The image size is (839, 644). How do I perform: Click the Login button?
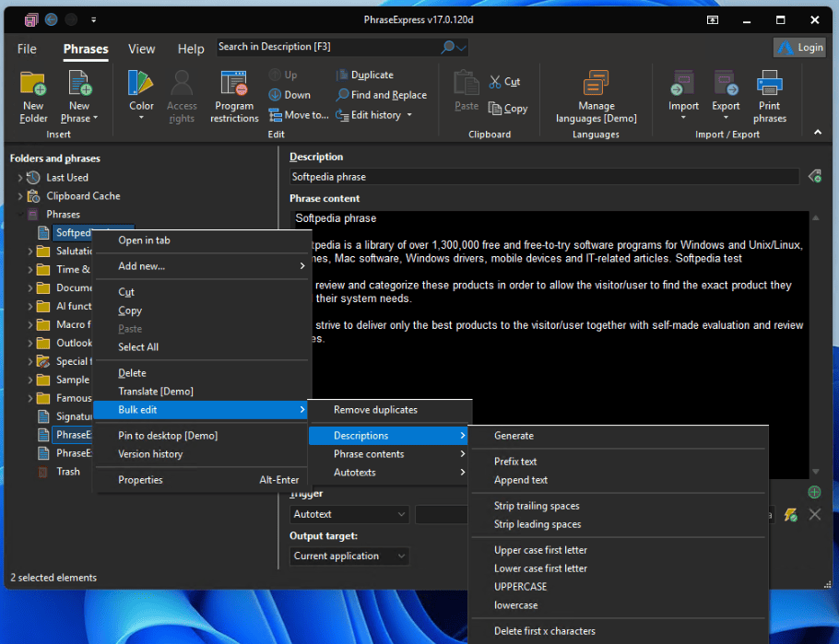pyautogui.click(x=799, y=48)
